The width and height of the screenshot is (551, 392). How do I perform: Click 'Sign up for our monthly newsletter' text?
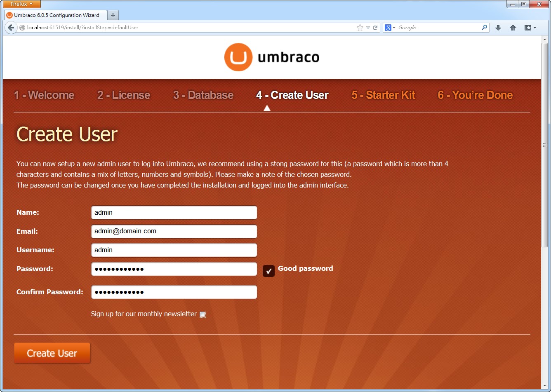point(144,314)
